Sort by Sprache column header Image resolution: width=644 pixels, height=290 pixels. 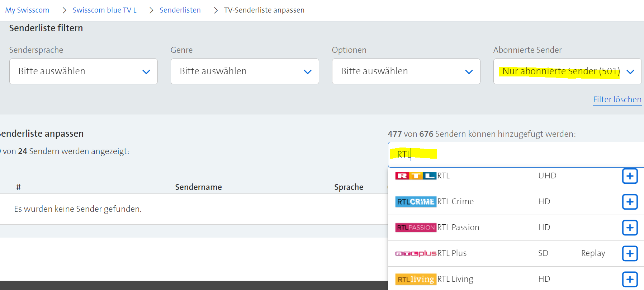[x=349, y=187]
